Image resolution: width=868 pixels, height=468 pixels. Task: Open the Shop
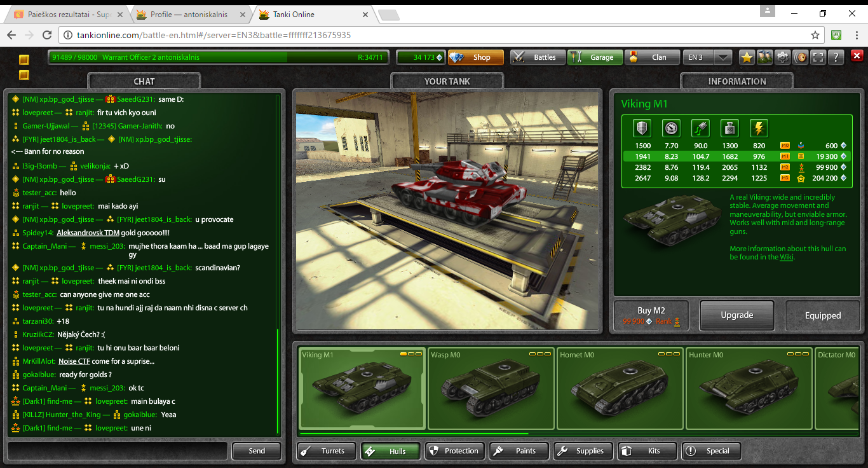pos(476,57)
